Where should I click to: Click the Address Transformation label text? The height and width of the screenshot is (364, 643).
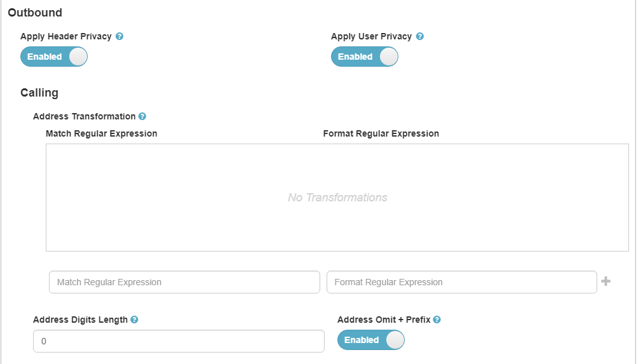tap(84, 117)
